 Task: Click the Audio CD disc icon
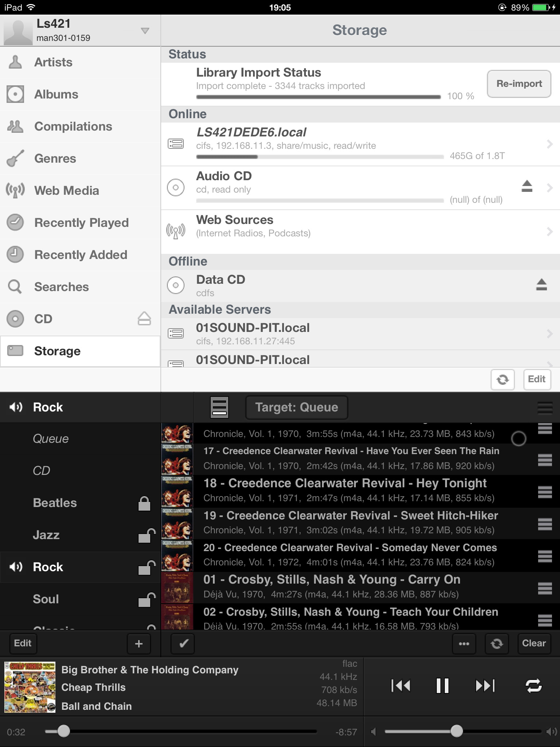click(x=175, y=188)
